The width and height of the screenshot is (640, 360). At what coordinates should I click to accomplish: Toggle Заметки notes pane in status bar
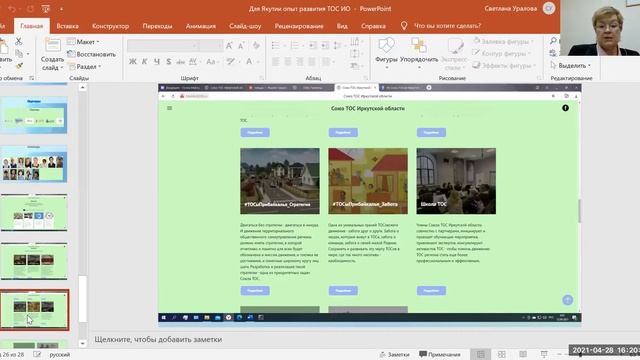tap(394, 354)
